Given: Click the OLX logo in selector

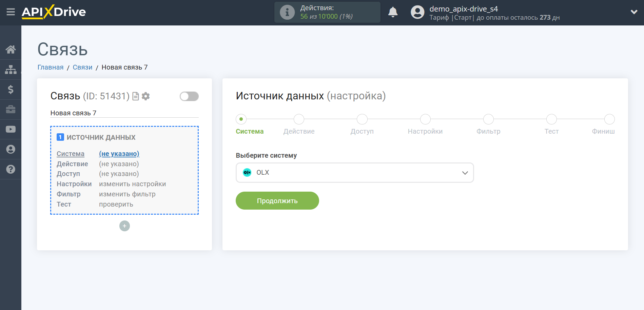Looking at the screenshot, I should pyautogui.click(x=247, y=172).
